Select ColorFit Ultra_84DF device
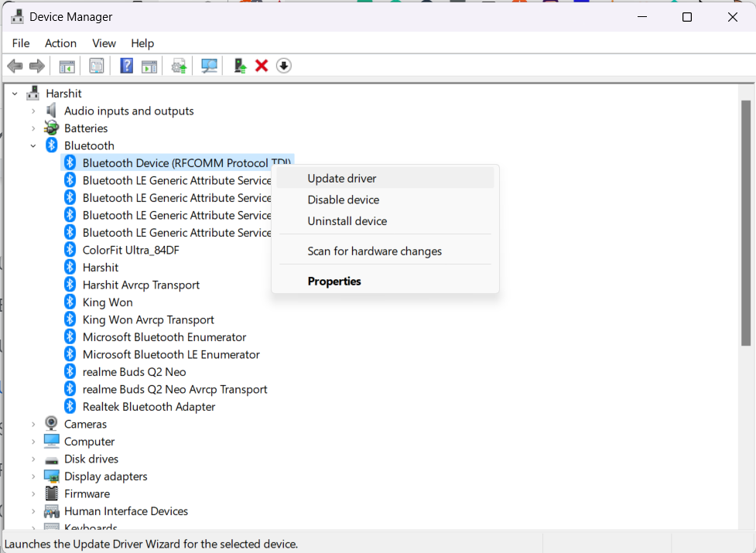Screen dimensions: 756x553 (x=131, y=250)
